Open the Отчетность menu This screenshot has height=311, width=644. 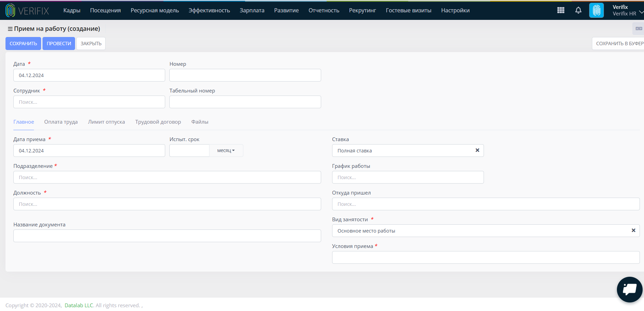324,11
